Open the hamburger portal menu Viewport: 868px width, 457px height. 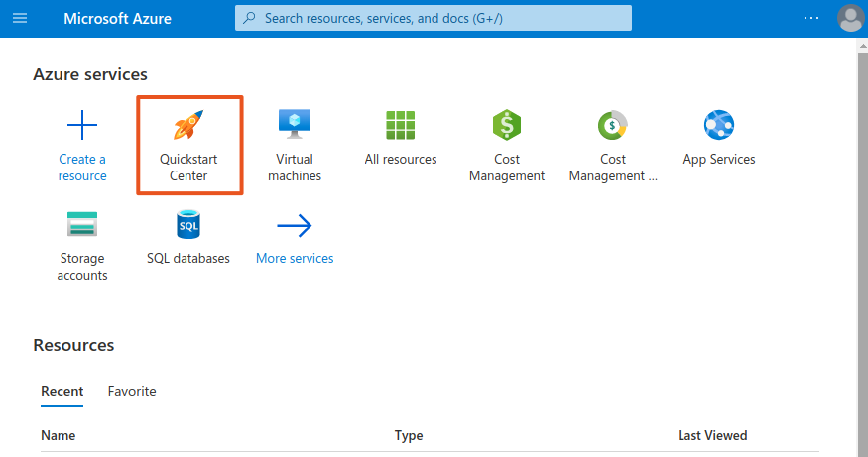(20, 18)
